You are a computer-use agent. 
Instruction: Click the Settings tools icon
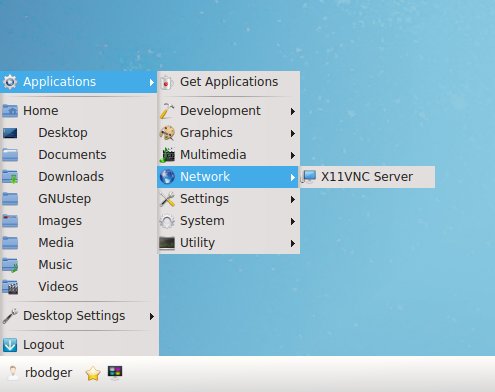[x=167, y=199]
